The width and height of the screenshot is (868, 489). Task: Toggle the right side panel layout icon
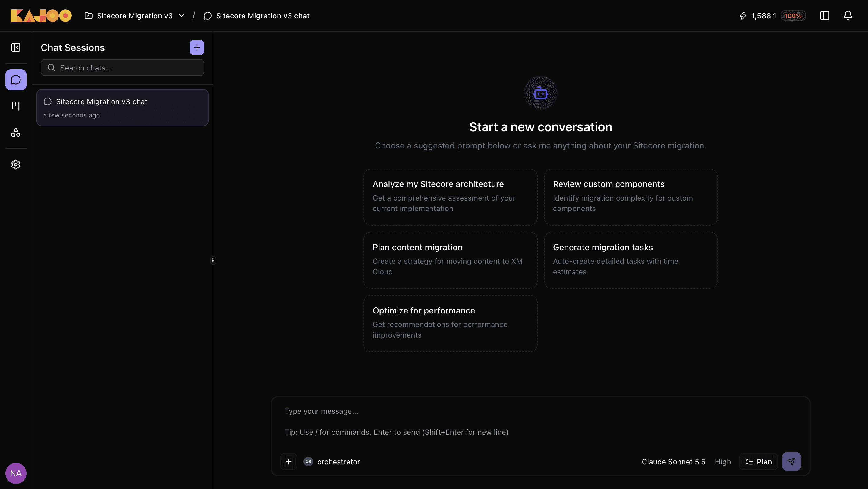825,15
